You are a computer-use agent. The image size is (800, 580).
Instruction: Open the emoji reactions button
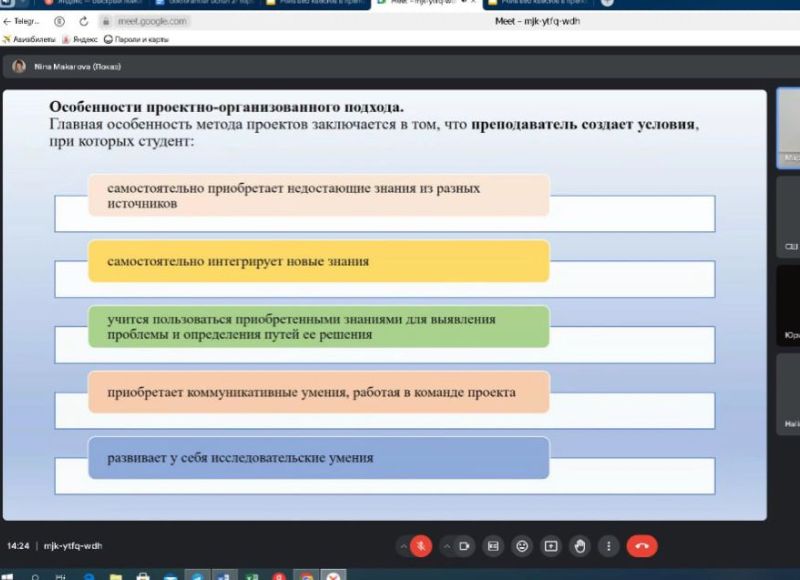[x=521, y=546]
